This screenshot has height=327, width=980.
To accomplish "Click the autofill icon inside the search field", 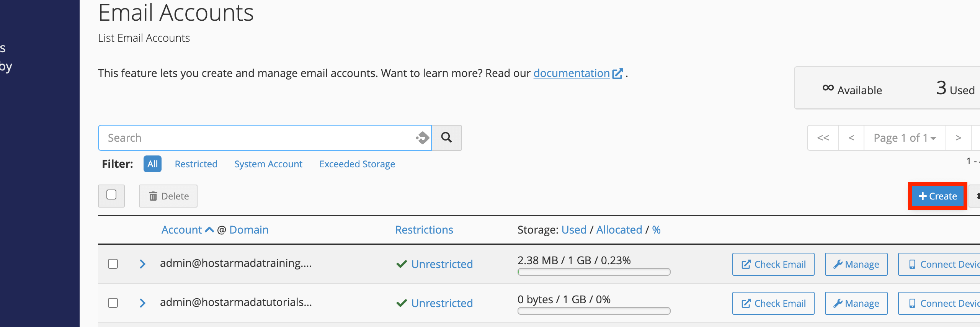I will click(423, 138).
